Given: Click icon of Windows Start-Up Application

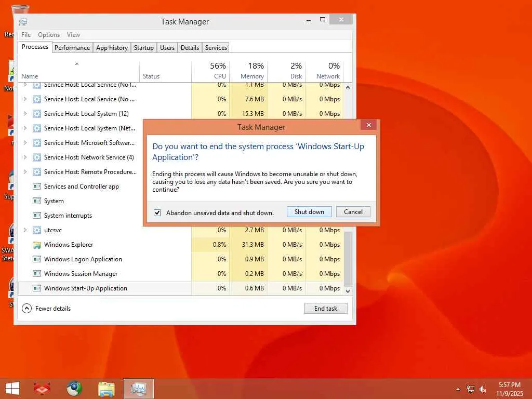Looking at the screenshot, I should (37, 288).
